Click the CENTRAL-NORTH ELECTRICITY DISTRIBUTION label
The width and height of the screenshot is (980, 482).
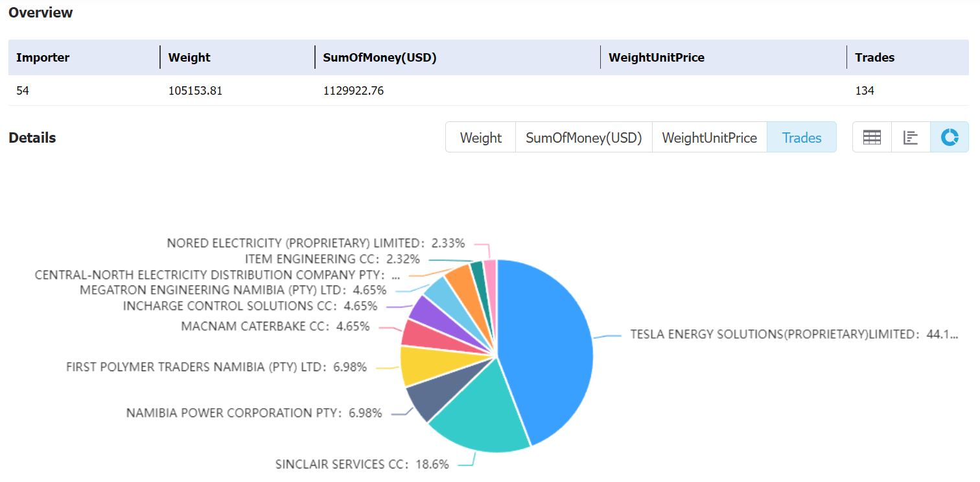(217, 274)
